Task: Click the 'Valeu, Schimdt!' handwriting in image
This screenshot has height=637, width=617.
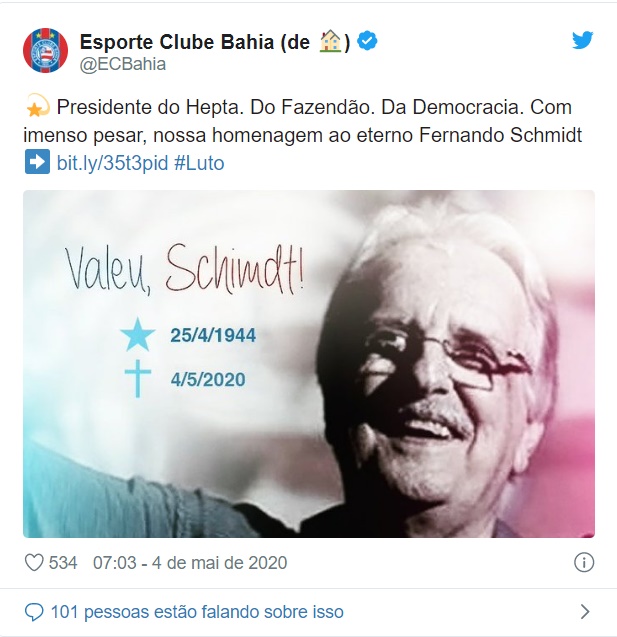Action: coord(185,270)
